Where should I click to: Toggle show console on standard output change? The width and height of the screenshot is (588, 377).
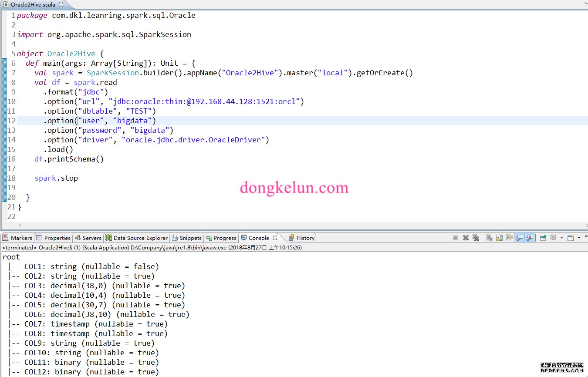pyautogui.click(x=519, y=238)
